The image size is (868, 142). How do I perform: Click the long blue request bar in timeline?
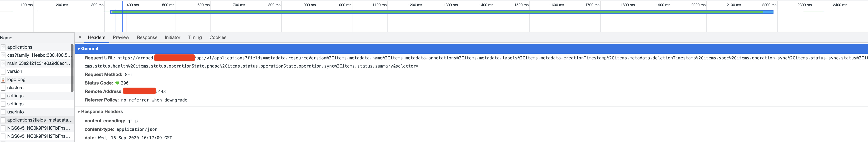click(442, 12)
